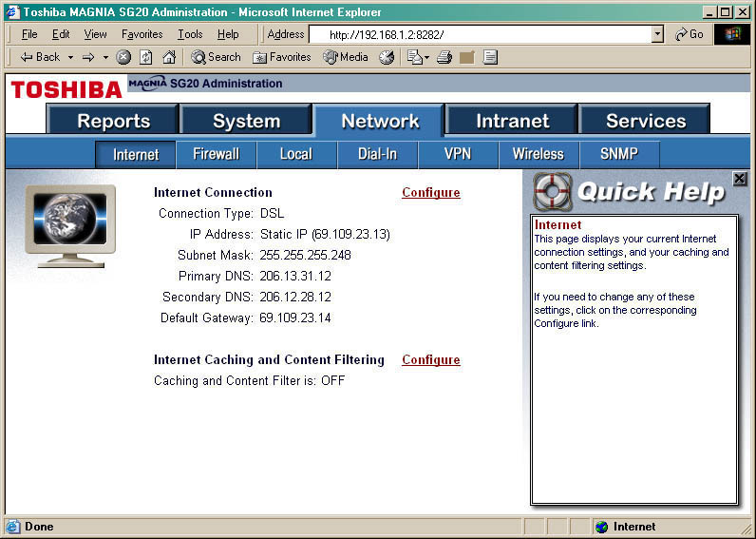
Task: Expand the Address bar dropdown
Action: (x=657, y=34)
